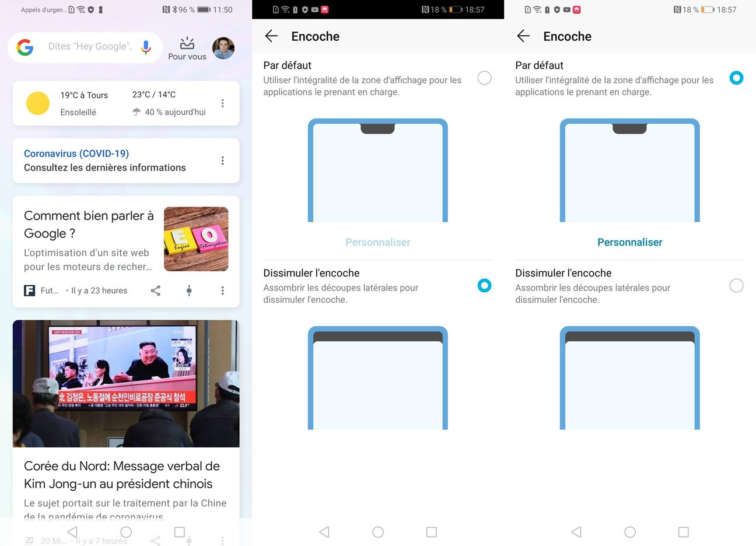Viewport: 756px width, 546px height.
Task: Tap hidden-notch preview on right Encoche screen
Action: coord(630,378)
